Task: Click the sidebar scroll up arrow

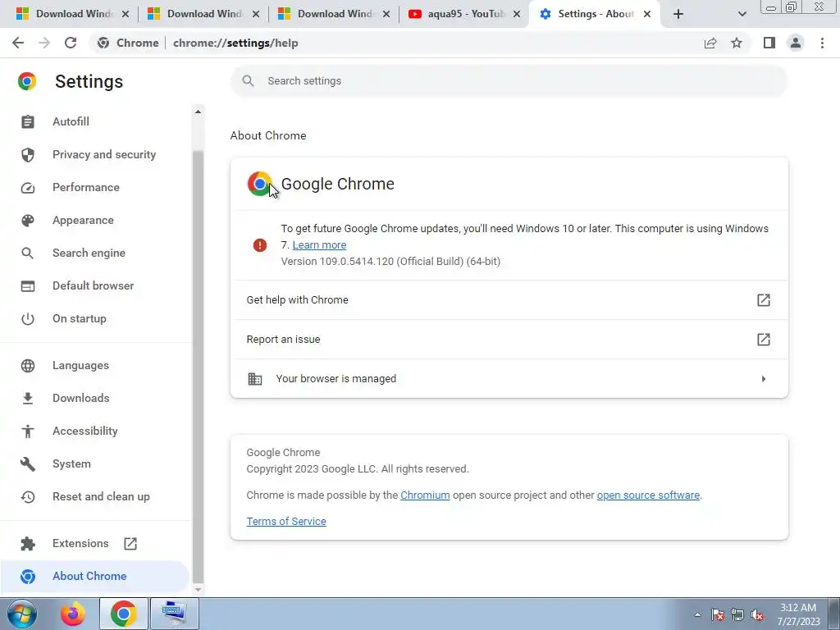Action: click(x=198, y=112)
